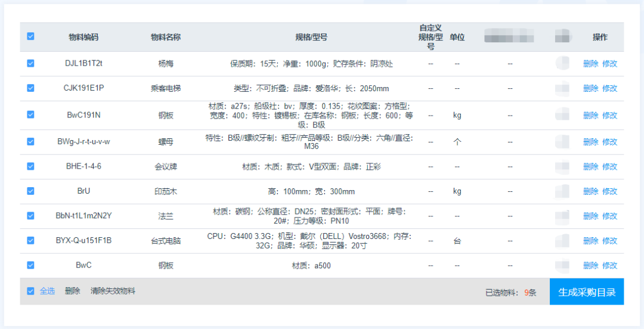644x329 pixels.
Task: Toggle the 印茄木 row checkbox
Action: point(30,191)
